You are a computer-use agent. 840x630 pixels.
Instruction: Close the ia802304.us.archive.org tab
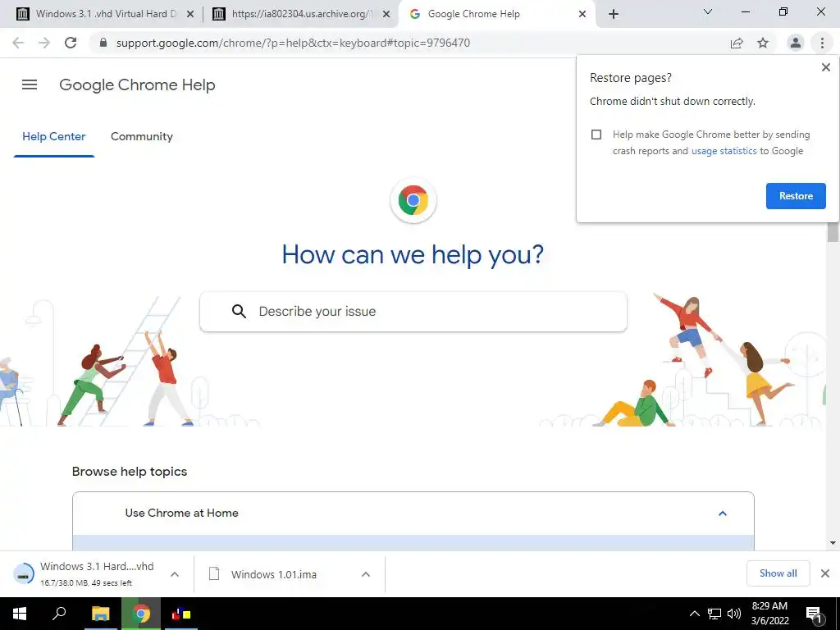pyautogui.click(x=386, y=15)
